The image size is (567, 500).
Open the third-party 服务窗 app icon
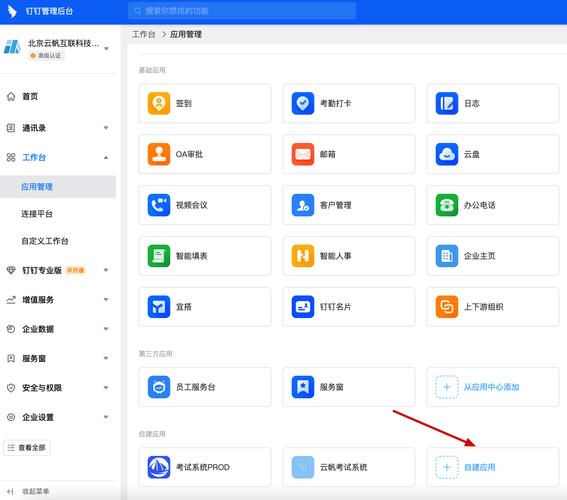(303, 387)
